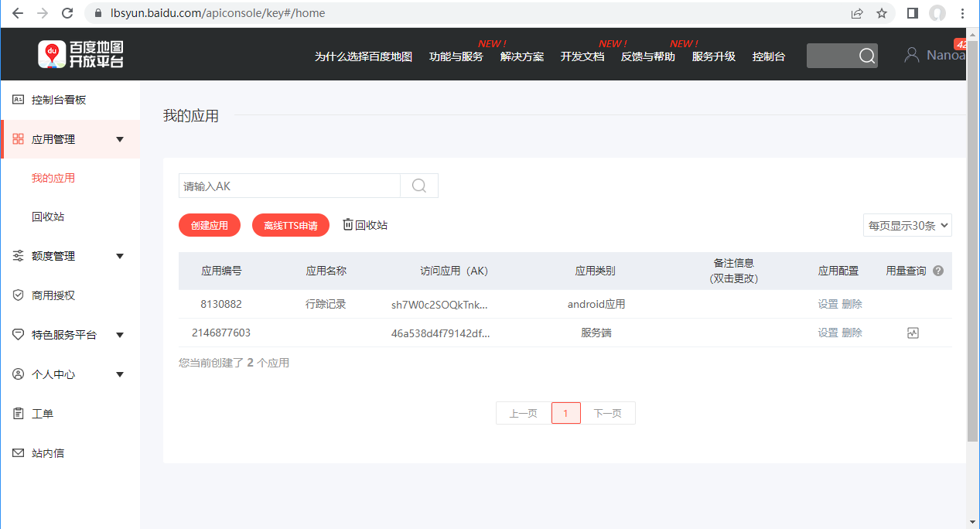Screen dimensions: 980x529
Task: Click 上一页 pagination button
Action: pos(524,413)
